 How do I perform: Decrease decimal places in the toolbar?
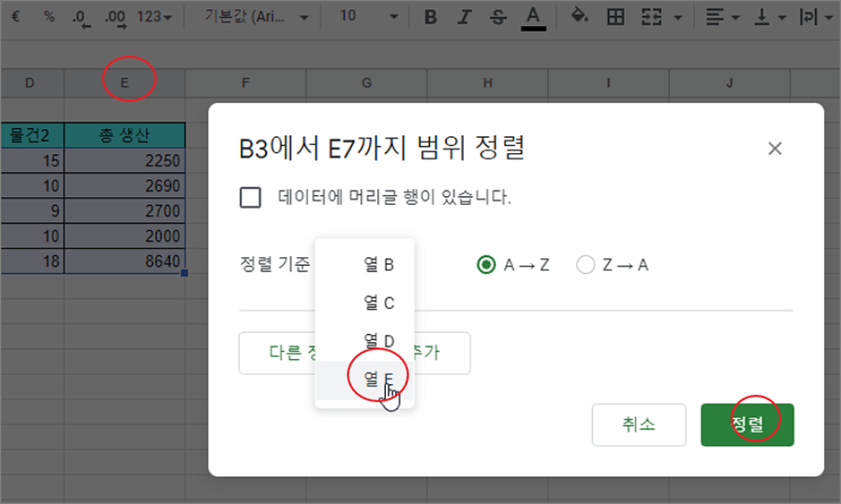tap(80, 18)
